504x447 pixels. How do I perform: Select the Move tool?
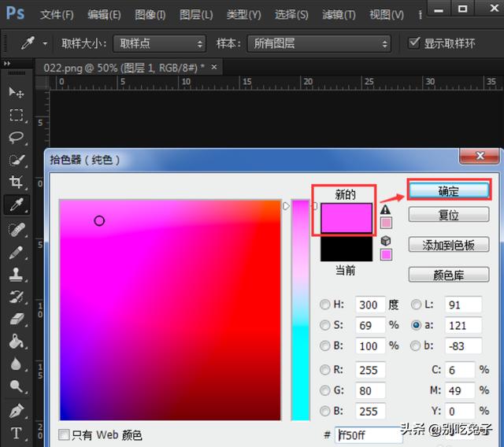(16, 92)
